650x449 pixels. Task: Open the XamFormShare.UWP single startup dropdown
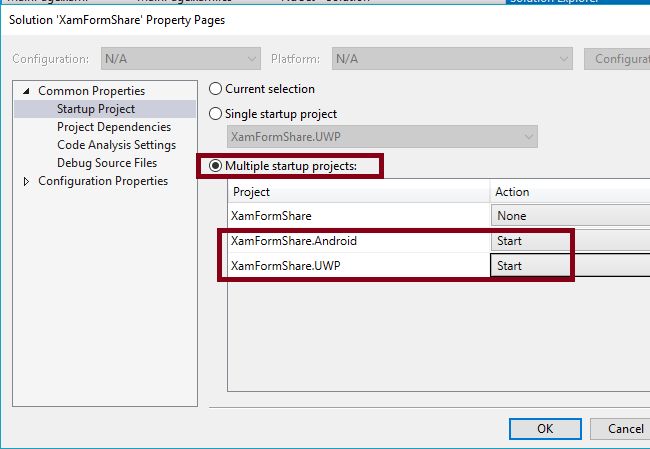382,137
